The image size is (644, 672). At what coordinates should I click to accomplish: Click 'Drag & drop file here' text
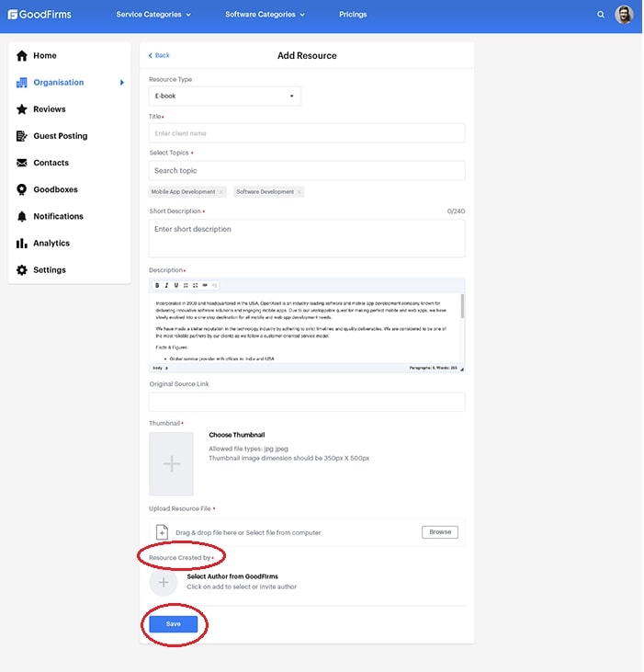(x=248, y=532)
